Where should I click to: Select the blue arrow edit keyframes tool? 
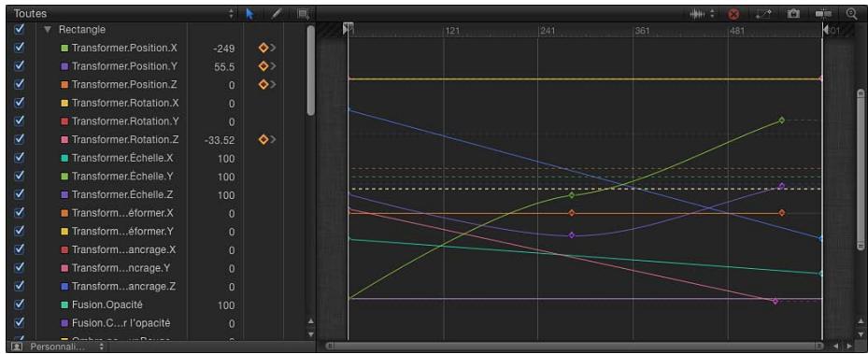pos(249,14)
